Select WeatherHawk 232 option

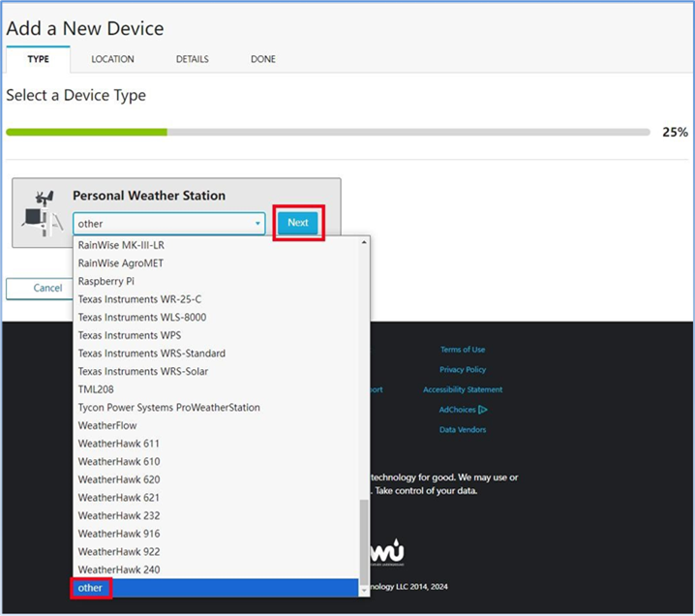pyautogui.click(x=216, y=516)
